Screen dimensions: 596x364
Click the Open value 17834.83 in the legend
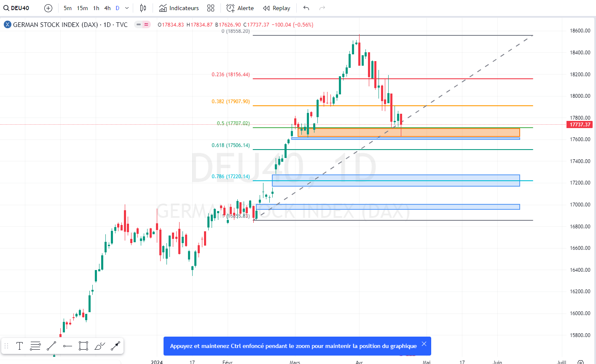pos(172,25)
